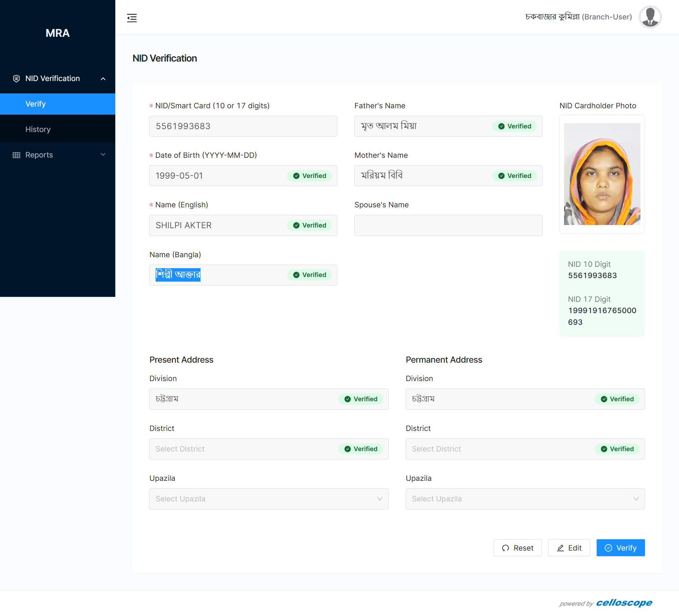Click the pencil icon on Edit button
The image size is (679, 616).
coord(560,548)
